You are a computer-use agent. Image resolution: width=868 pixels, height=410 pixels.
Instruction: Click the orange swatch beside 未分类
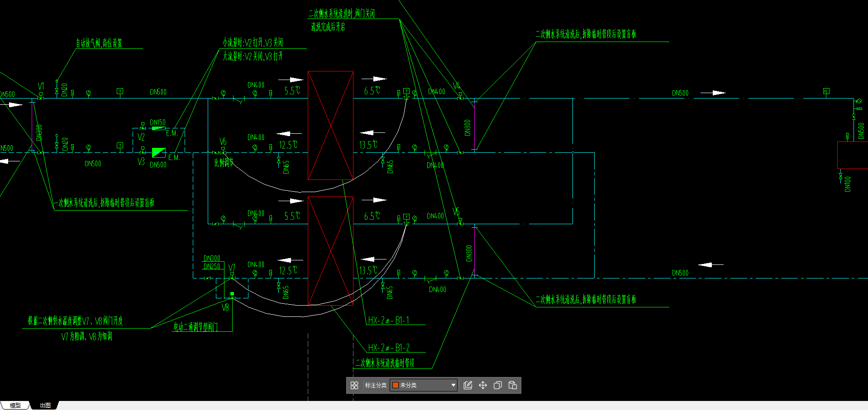396,385
